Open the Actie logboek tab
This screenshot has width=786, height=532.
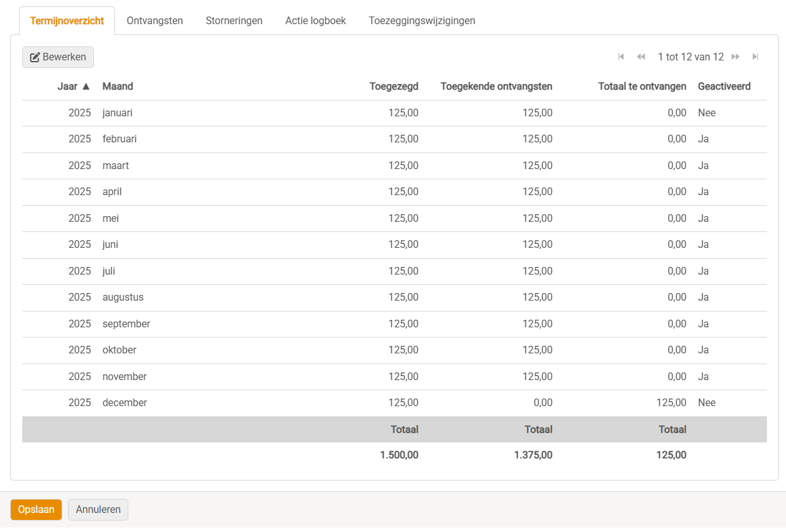(315, 21)
